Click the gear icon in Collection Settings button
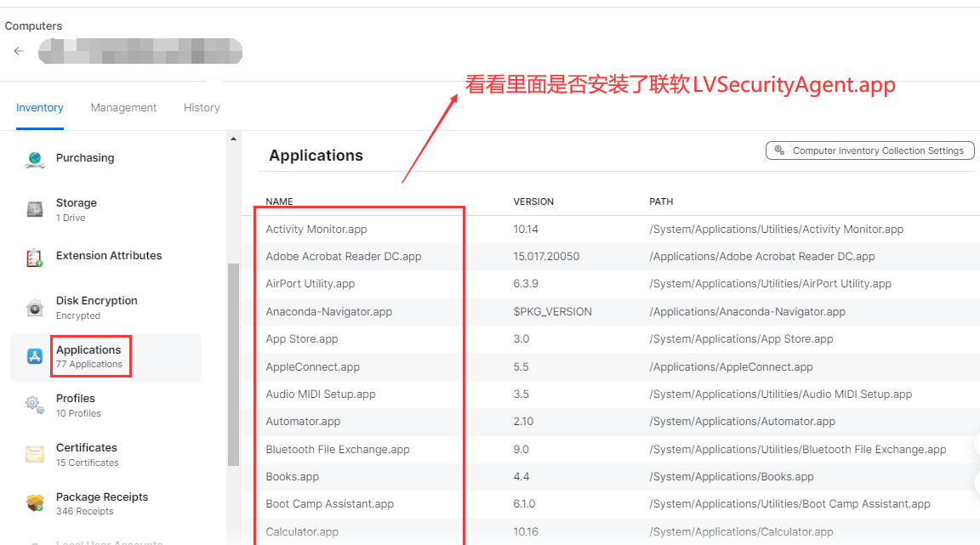Screen dimensions: 980x545 (779, 150)
